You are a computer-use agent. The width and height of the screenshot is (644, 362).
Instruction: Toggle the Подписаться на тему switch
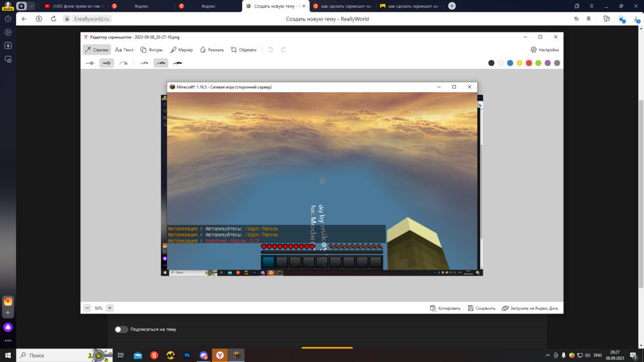click(121, 329)
